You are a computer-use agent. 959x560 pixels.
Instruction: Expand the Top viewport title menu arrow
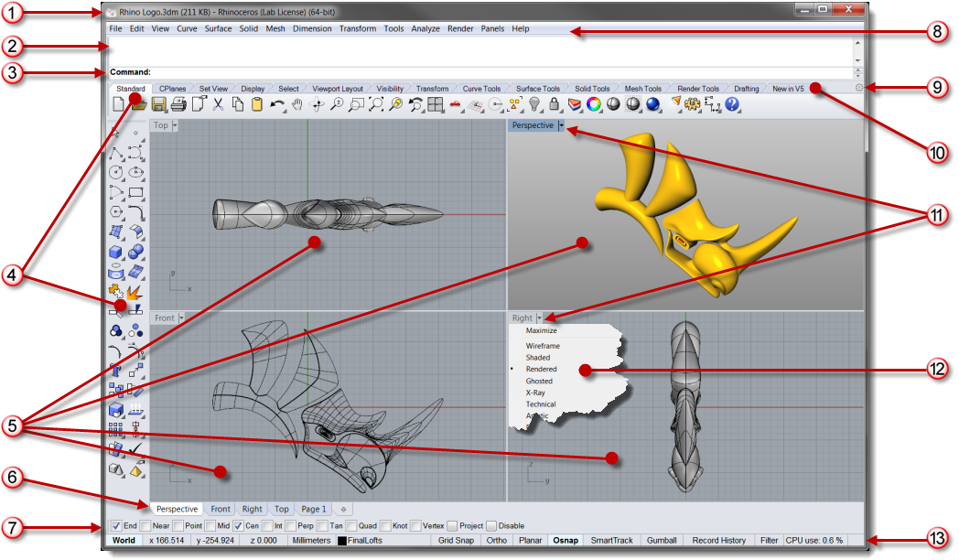pos(175,125)
